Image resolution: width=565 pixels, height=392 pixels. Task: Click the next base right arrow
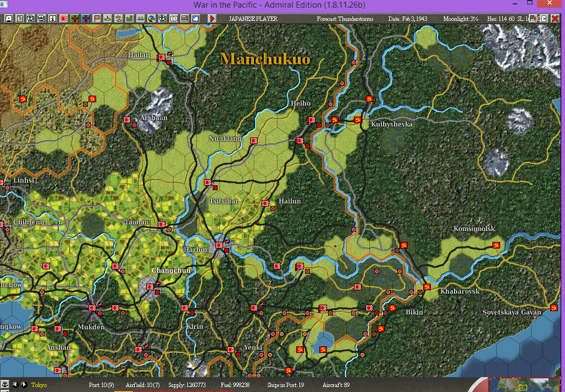(x=24, y=385)
